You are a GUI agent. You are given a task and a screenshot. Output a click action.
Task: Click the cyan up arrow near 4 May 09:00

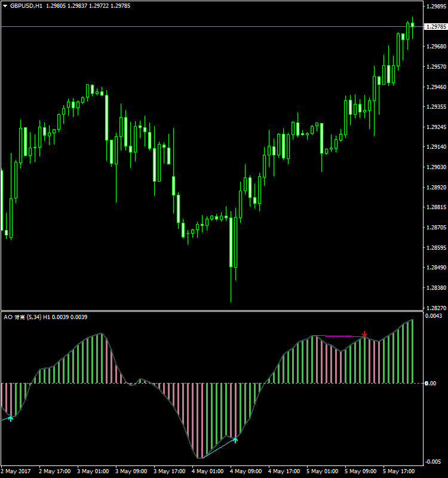pyautogui.click(x=235, y=440)
